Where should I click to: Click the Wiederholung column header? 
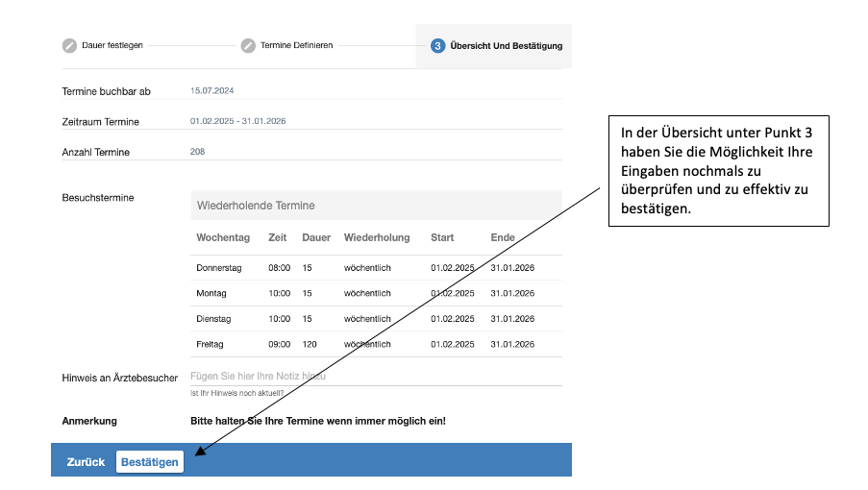tap(377, 237)
